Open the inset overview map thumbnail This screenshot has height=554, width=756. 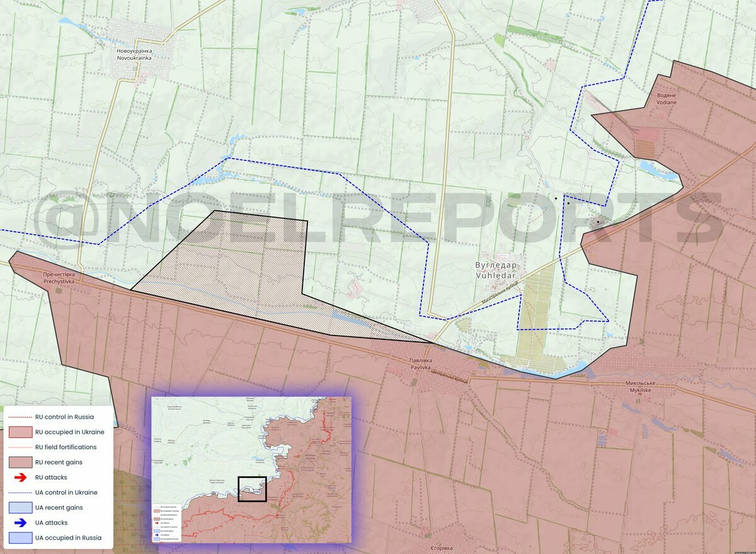251,469
